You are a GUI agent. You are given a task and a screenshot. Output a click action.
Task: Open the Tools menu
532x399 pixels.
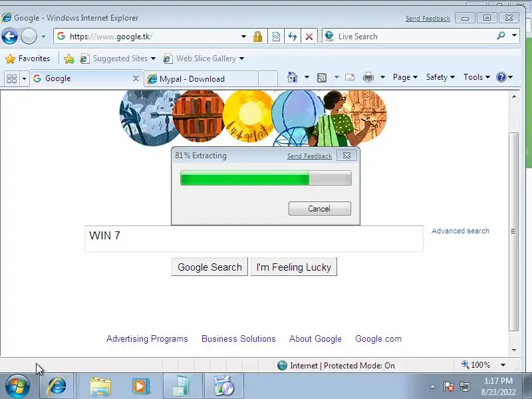477,77
